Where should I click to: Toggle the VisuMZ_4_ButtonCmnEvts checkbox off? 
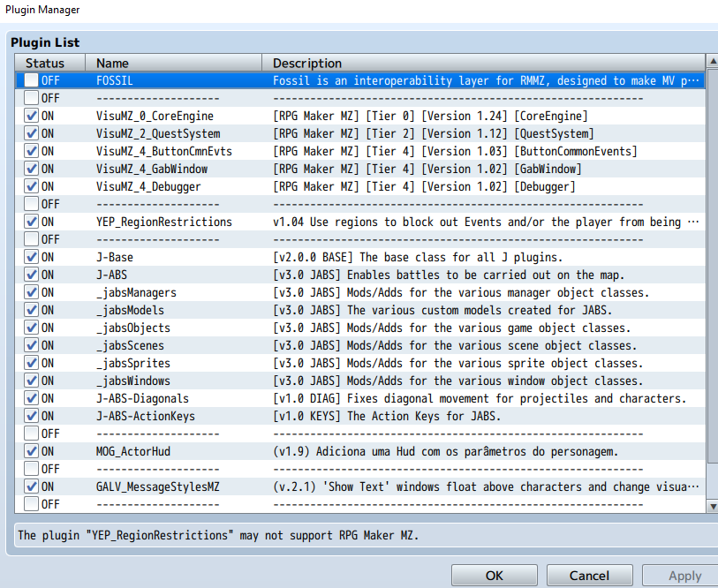(x=31, y=151)
